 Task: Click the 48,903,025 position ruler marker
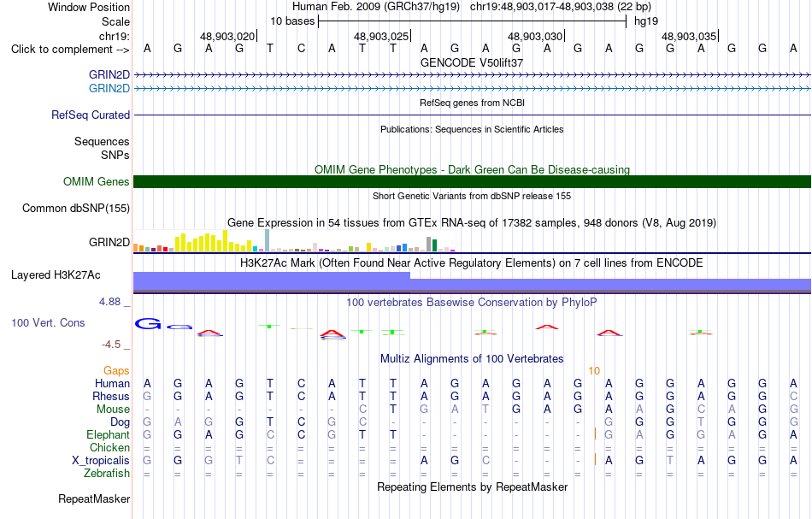click(x=382, y=36)
